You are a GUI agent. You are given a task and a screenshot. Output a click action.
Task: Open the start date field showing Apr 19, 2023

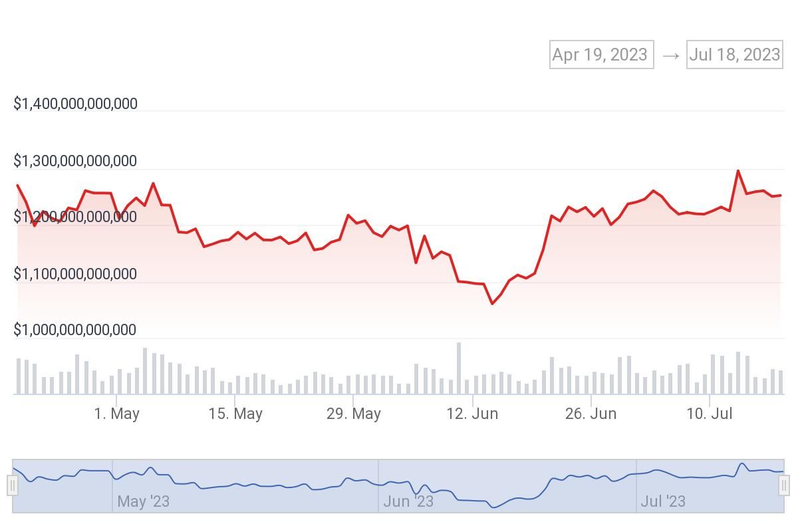click(x=599, y=55)
